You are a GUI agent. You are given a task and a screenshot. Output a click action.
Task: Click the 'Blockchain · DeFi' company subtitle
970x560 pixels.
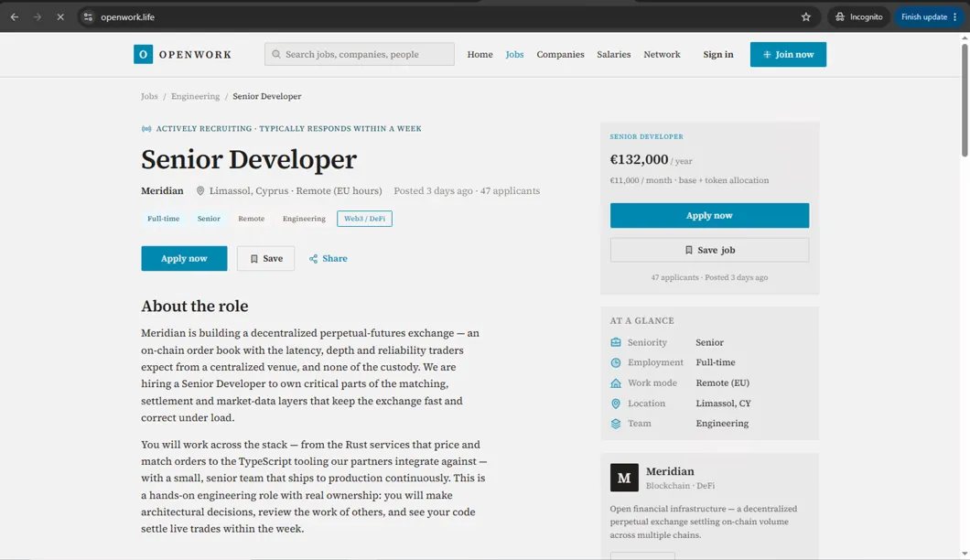681,486
